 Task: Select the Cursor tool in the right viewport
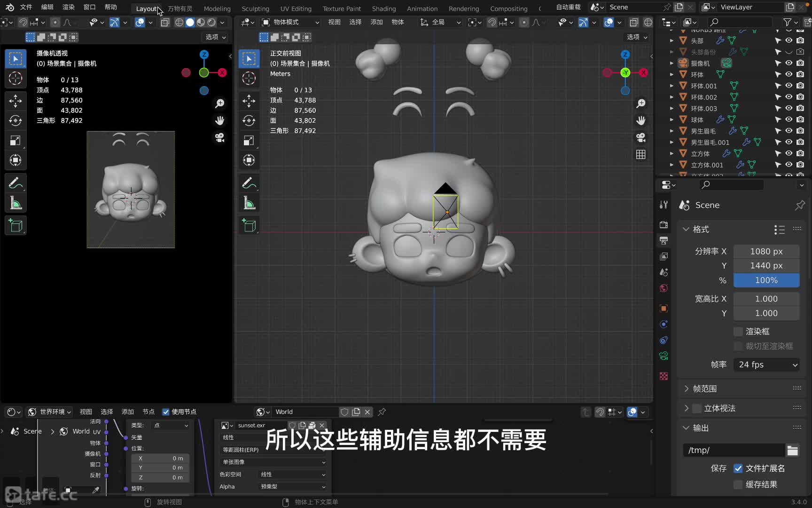click(x=249, y=79)
